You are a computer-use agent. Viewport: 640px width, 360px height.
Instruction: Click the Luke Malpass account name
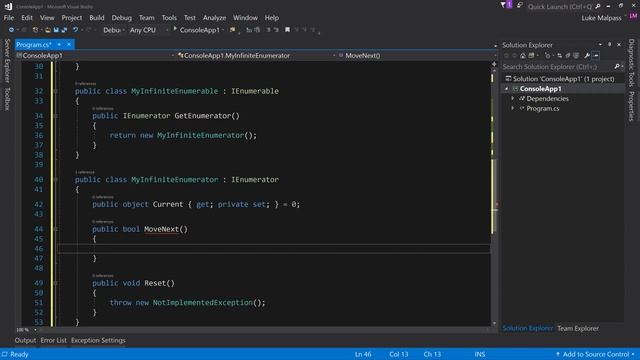tap(601, 18)
